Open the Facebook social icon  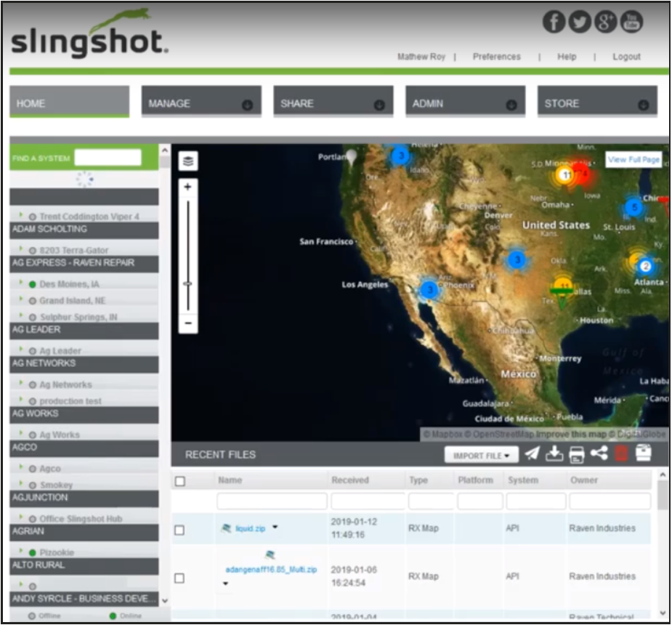pyautogui.click(x=554, y=21)
